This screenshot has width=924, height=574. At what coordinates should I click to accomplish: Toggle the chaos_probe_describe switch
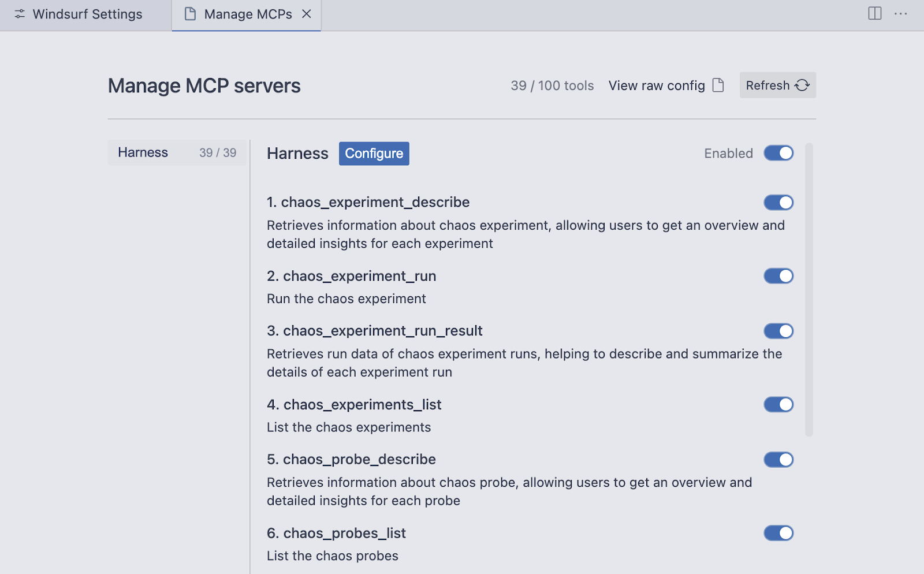click(778, 460)
